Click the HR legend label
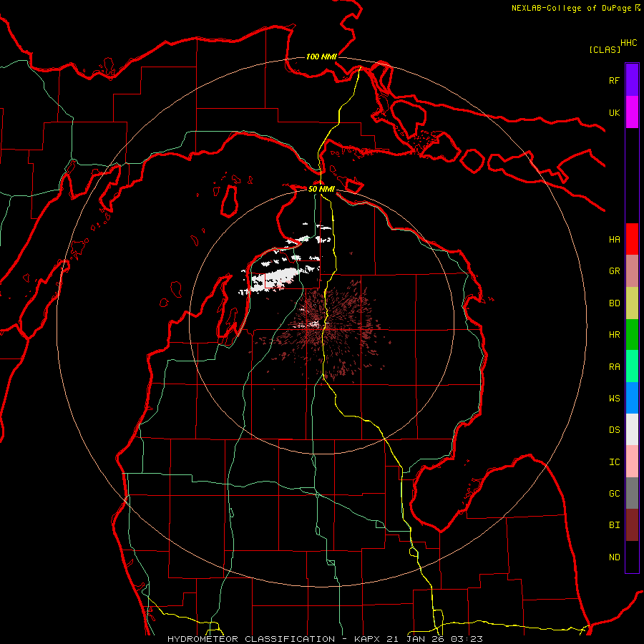644x644 pixels. coord(615,335)
